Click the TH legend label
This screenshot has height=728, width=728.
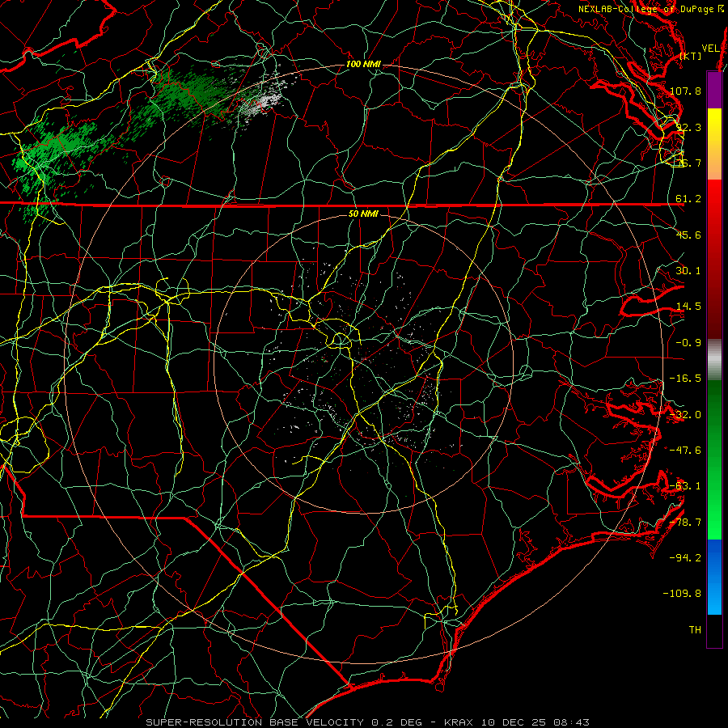695,630
